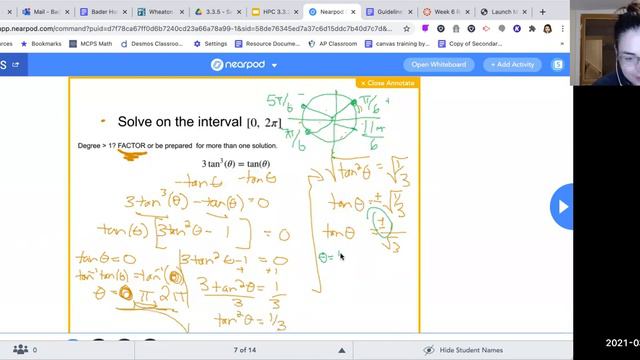The height and width of the screenshot is (360, 640).
Task: Click the 3tan³(θ) = tan(θ) equation
Action: (x=236, y=164)
